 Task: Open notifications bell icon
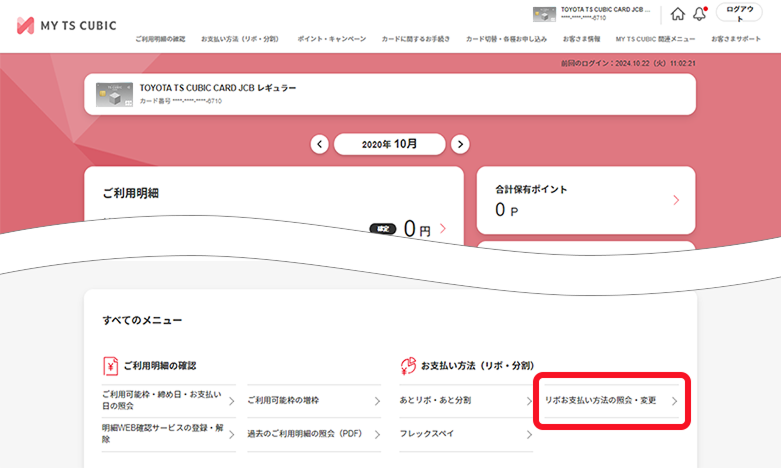tap(700, 14)
